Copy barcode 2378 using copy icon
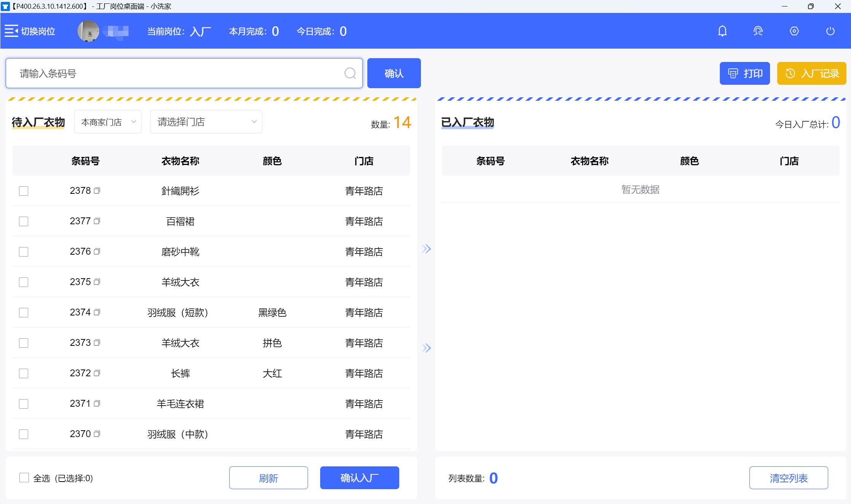The height and width of the screenshot is (504, 851). pyautogui.click(x=97, y=191)
